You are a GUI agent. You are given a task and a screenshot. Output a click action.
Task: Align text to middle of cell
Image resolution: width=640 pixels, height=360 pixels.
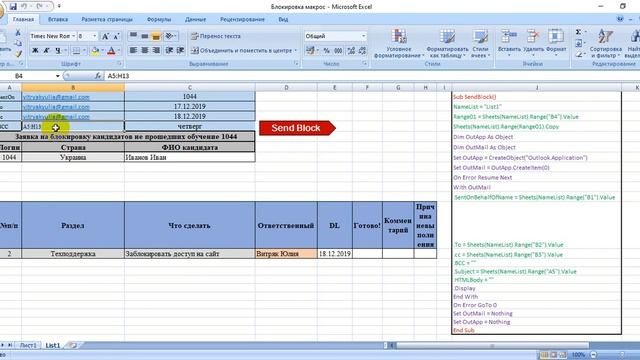click(144, 36)
